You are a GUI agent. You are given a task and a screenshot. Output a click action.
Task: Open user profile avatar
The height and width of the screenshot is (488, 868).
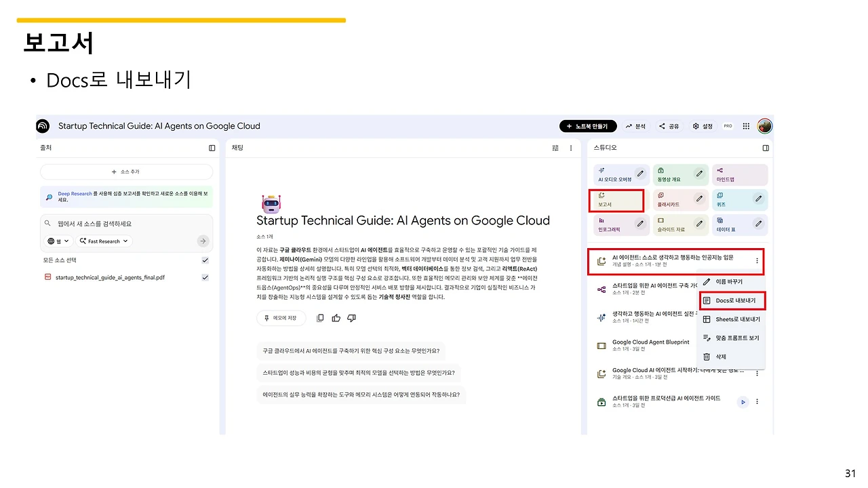(x=765, y=126)
